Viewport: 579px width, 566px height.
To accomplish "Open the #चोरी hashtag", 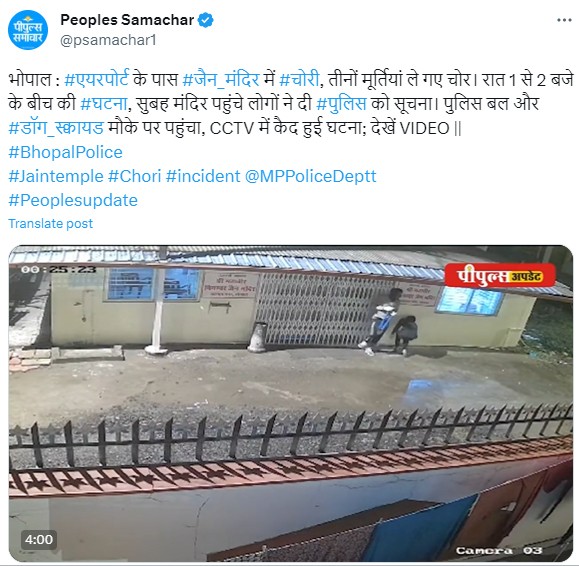I will pos(299,79).
